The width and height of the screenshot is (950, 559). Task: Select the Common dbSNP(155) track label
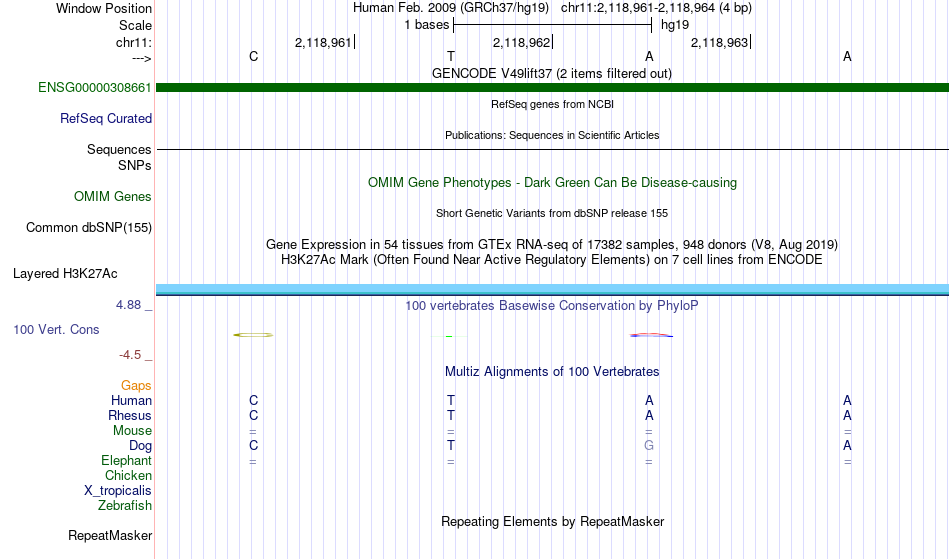coord(89,228)
